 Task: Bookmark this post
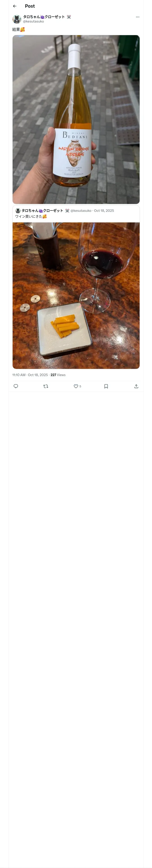106,386
